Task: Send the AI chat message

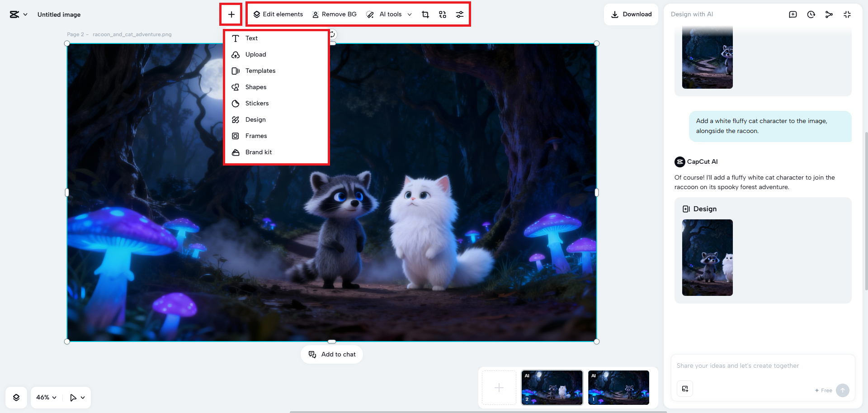Action: click(843, 390)
